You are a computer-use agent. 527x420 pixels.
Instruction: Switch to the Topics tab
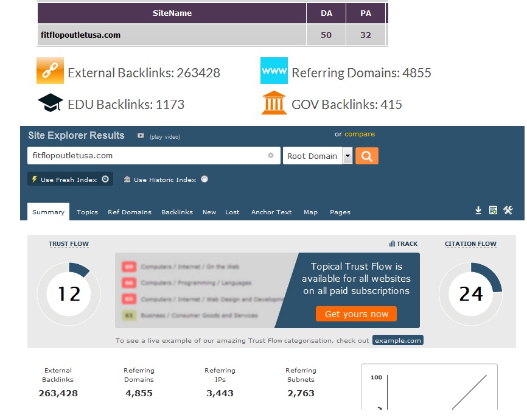click(87, 212)
